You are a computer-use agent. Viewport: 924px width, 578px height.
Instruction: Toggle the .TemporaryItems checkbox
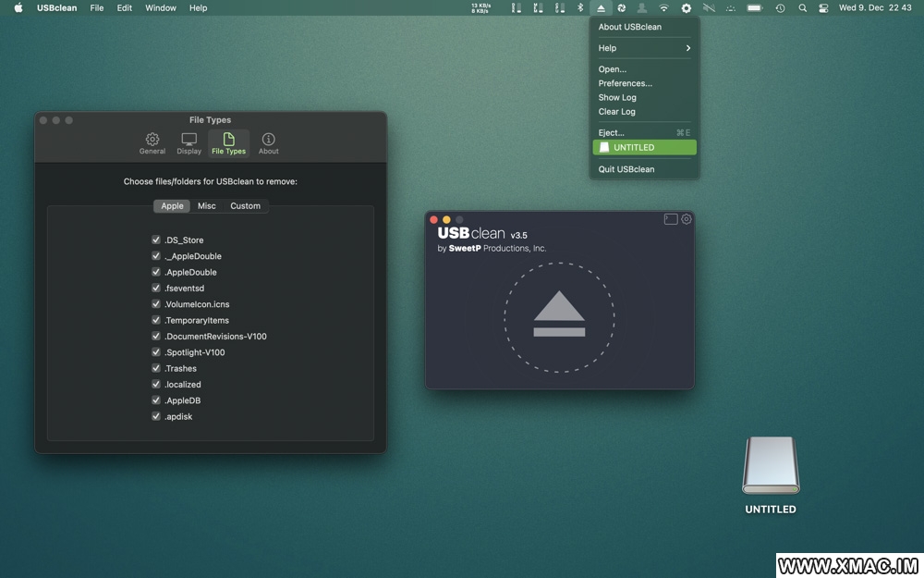click(x=156, y=320)
